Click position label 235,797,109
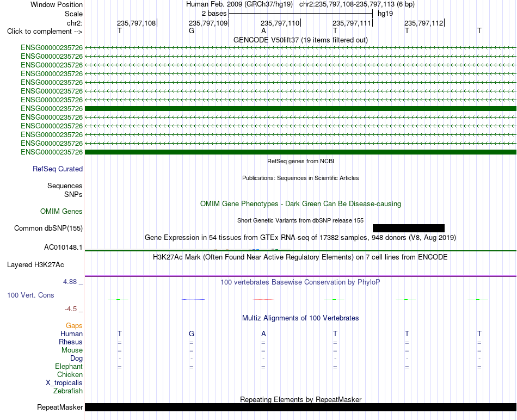The height and width of the screenshot is (420, 517). pyautogui.click(x=208, y=23)
